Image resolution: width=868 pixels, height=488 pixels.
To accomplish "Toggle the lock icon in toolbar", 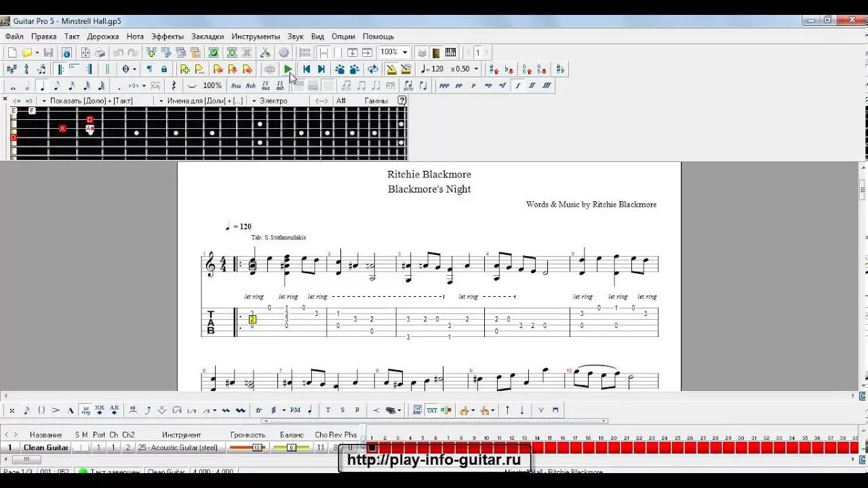I will pyautogui.click(x=164, y=69).
